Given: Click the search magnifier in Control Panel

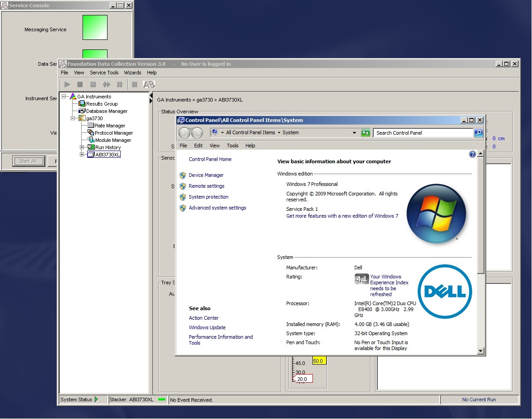Looking at the screenshot, I should pos(478,133).
